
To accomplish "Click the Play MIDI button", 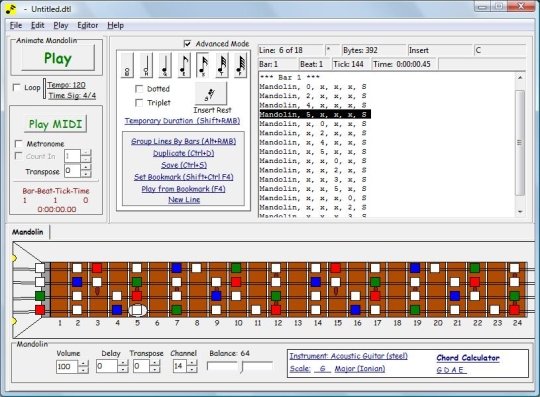I will pyautogui.click(x=55, y=124).
